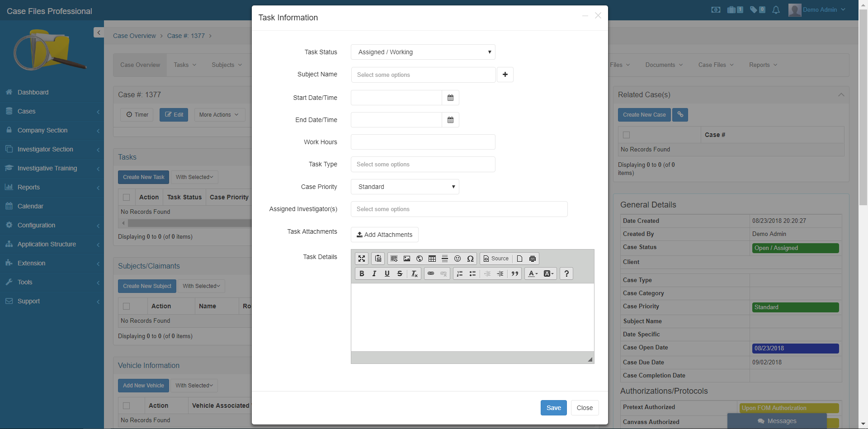Open the background color dropdown in editor
868x429 pixels.
point(548,273)
